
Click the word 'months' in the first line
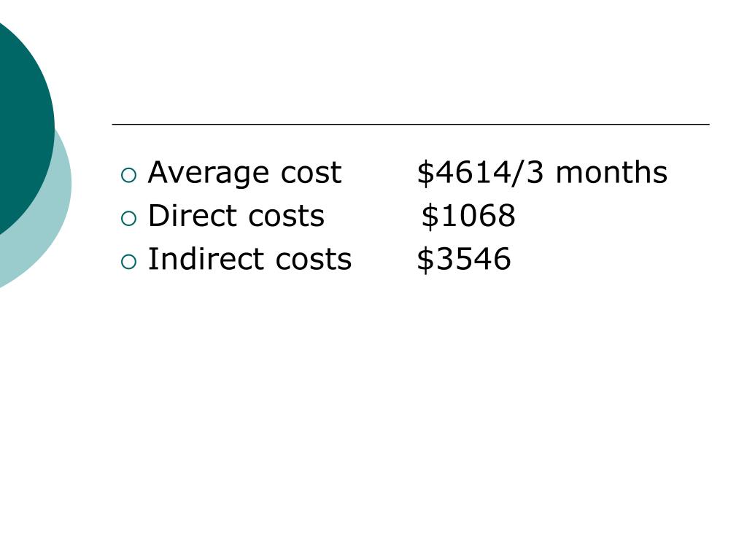click(612, 172)
